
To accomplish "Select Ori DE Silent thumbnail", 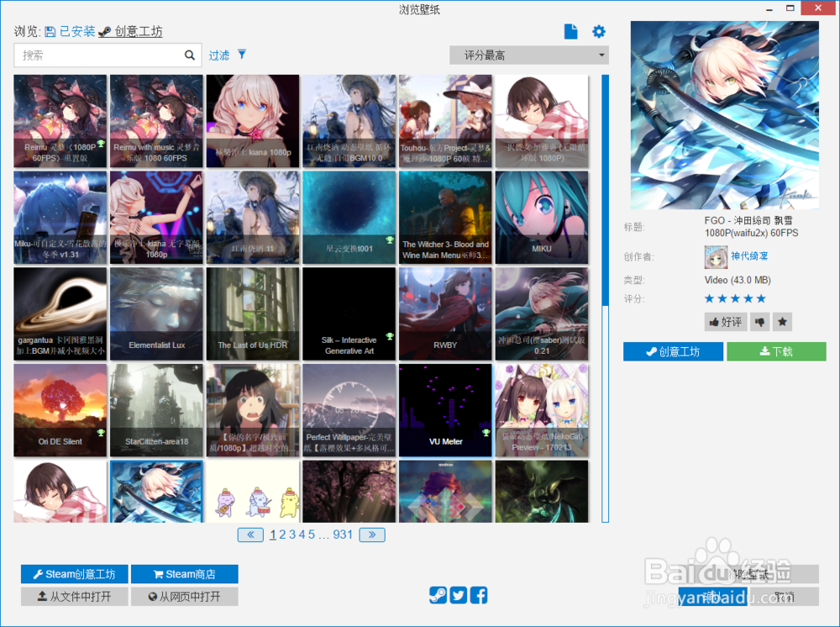I will tap(60, 410).
